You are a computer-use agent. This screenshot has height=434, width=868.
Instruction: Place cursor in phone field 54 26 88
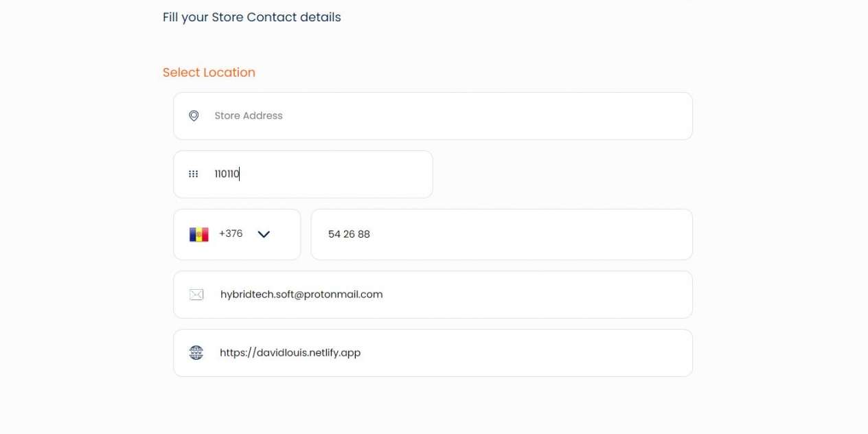[x=501, y=234]
